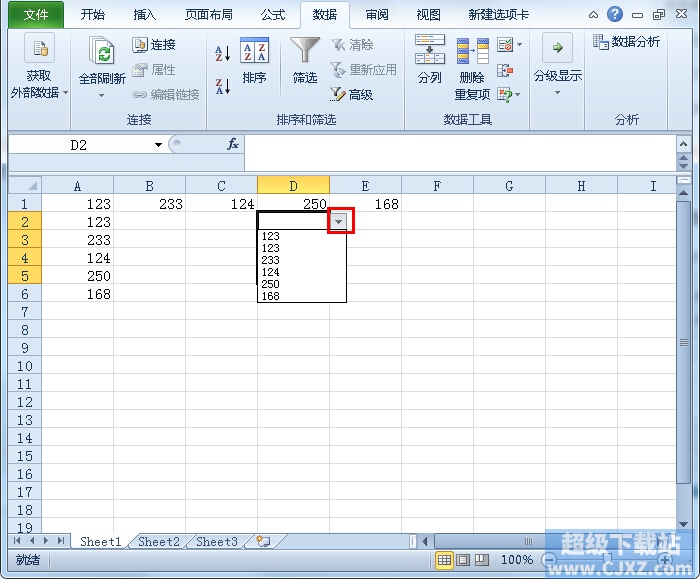Select value 124 in dropdown list

[x=302, y=272]
